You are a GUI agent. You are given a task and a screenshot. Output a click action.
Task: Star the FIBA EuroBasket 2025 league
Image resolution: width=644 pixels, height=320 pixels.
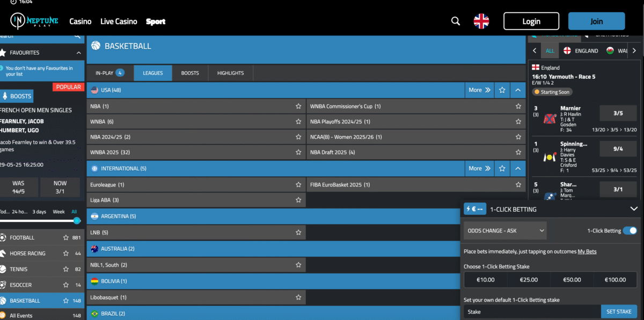[518, 184]
